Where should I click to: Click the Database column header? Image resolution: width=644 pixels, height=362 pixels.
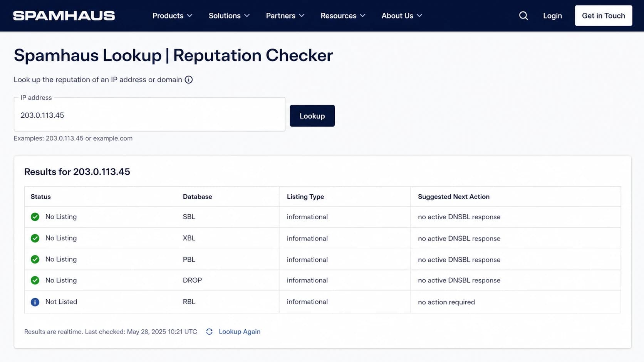point(198,197)
